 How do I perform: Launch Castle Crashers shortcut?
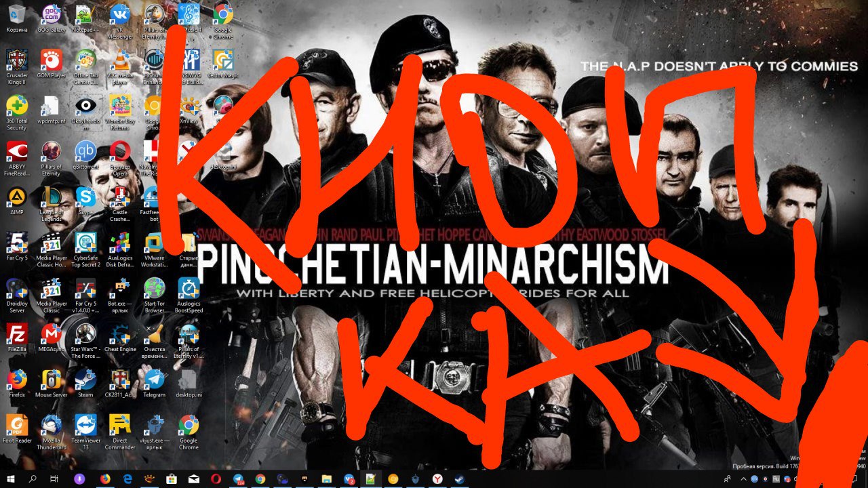pyautogui.click(x=120, y=205)
